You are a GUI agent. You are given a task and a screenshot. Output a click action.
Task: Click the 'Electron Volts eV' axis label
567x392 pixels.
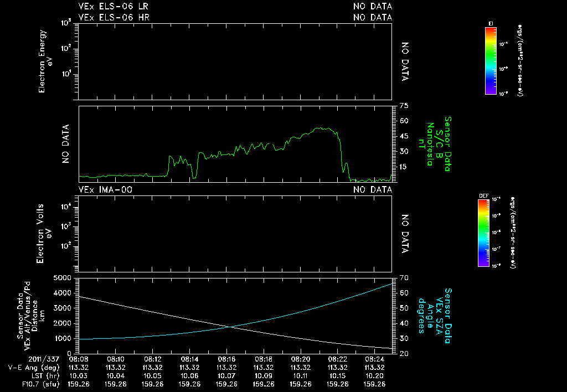coord(44,234)
